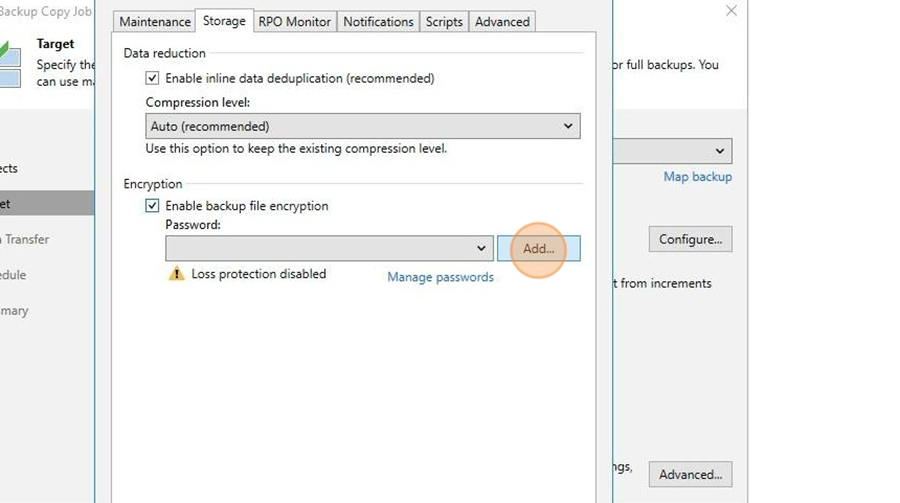
Task: Click the loss protection warning icon
Action: [x=176, y=274]
